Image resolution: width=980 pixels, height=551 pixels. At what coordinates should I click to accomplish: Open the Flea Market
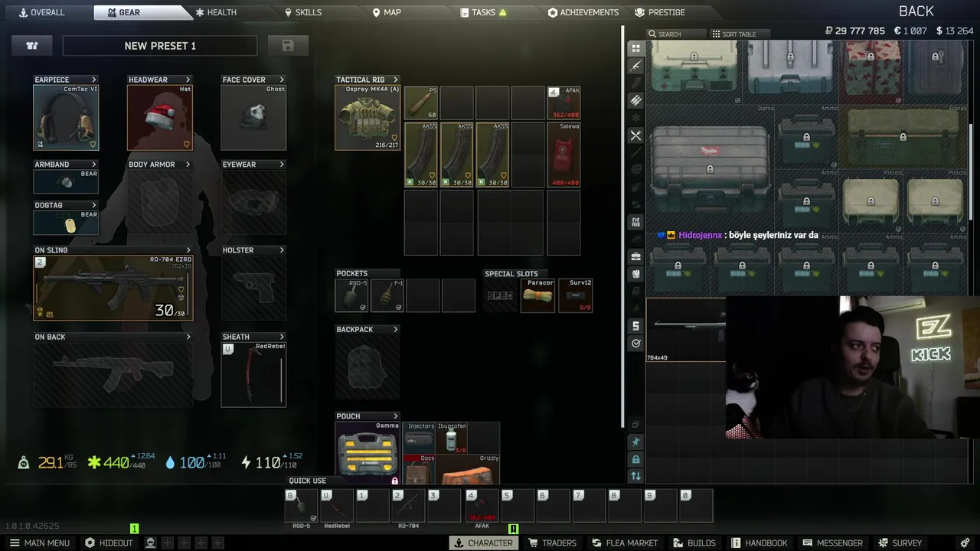click(625, 543)
